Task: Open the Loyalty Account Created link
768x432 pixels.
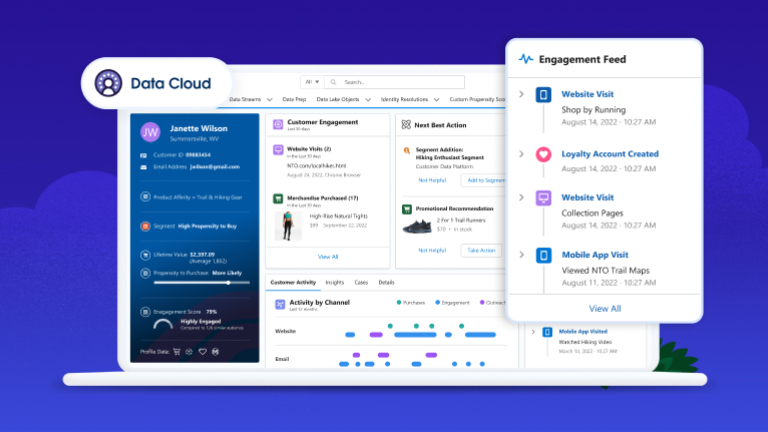Action: 610,154
